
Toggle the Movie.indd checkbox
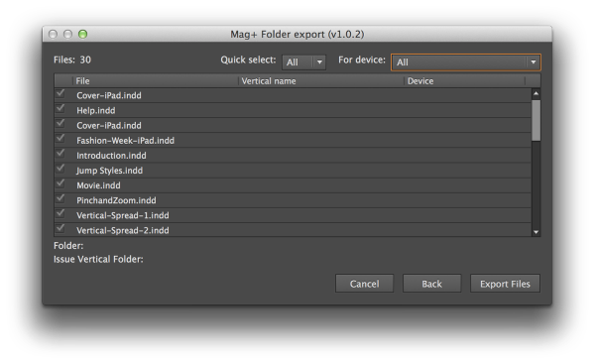[x=59, y=183]
